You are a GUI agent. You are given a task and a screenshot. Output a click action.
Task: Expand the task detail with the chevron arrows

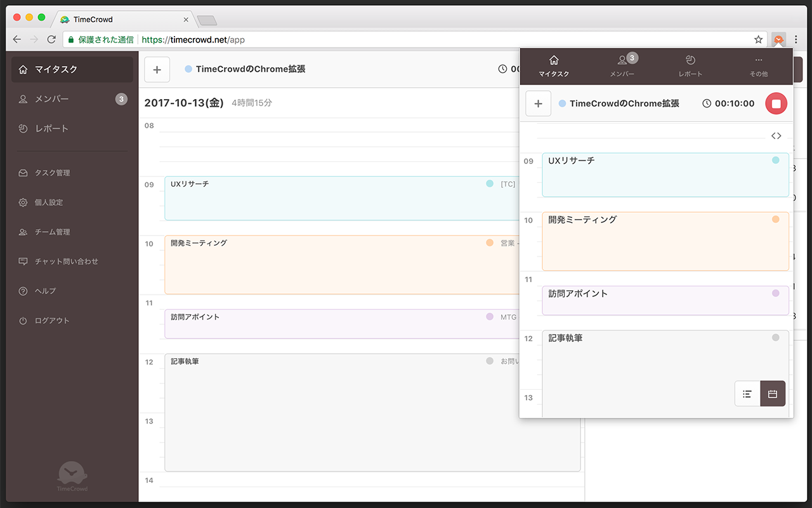(776, 135)
